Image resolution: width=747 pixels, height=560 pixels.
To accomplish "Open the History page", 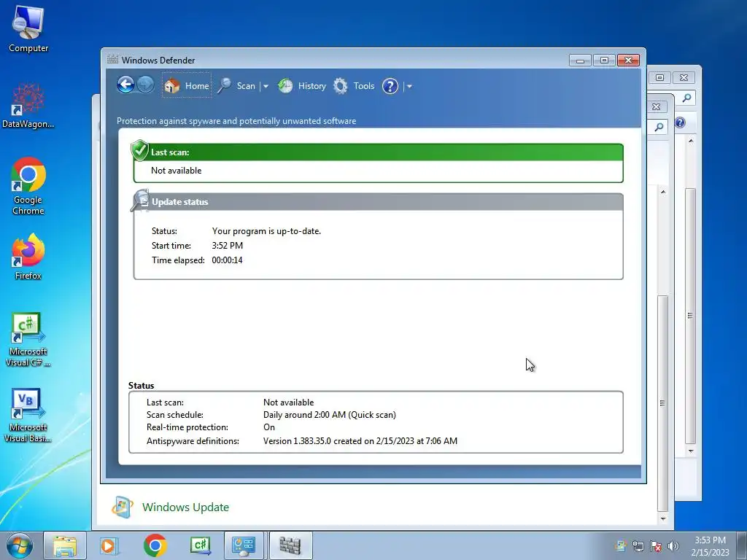I will [302, 86].
